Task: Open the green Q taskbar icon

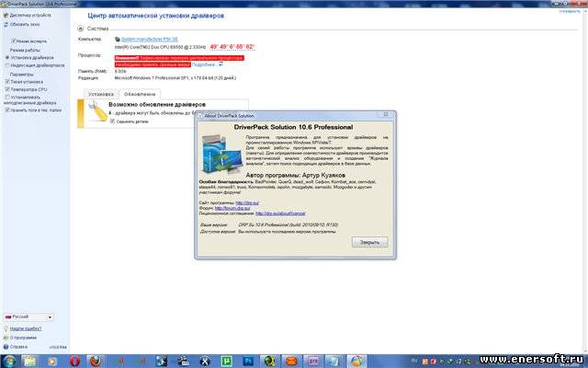Action: (x=269, y=362)
